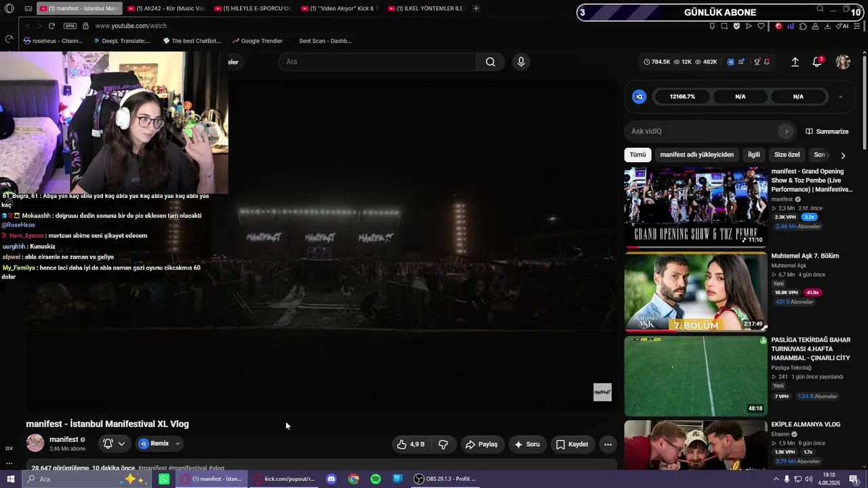Start voice search with the microphone icon
This screenshot has width=868, height=488.
point(521,62)
